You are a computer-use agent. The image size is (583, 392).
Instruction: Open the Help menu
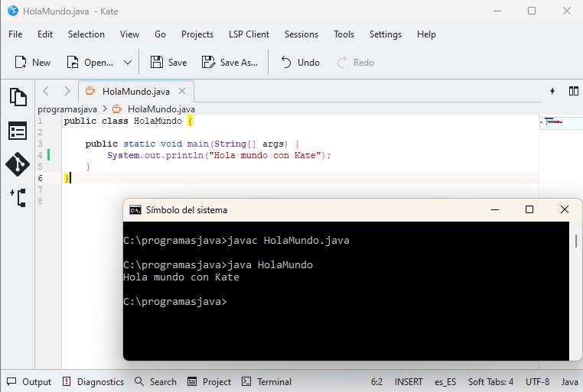426,34
